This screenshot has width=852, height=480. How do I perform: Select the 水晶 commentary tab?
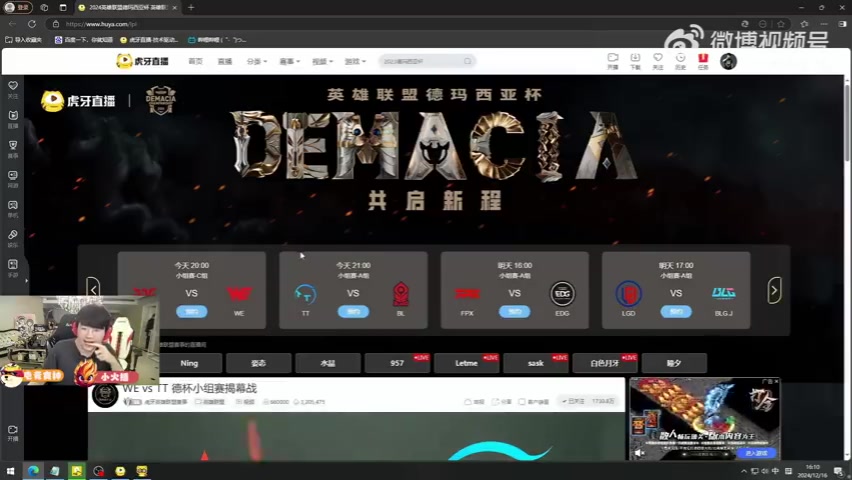(328, 363)
